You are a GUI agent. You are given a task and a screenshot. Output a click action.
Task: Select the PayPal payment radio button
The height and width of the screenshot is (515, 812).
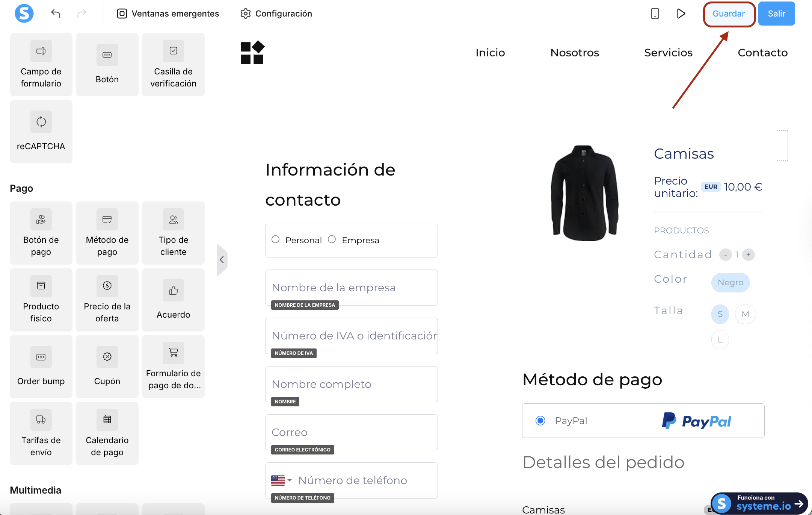click(x=540, y=420)
